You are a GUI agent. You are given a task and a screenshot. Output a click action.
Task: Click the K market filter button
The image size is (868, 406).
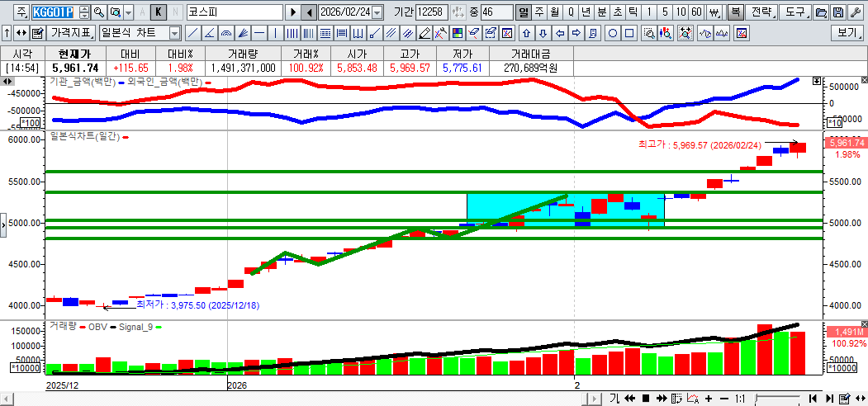159,12
